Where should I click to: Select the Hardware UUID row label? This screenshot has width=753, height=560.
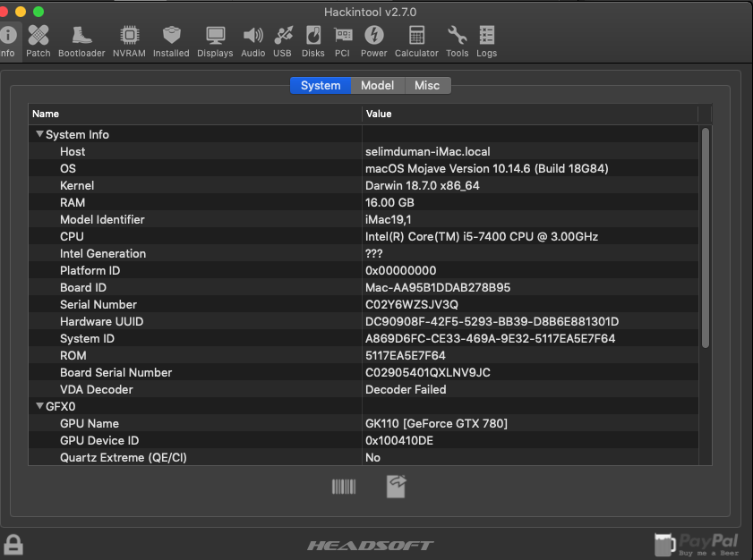(102, 321)
